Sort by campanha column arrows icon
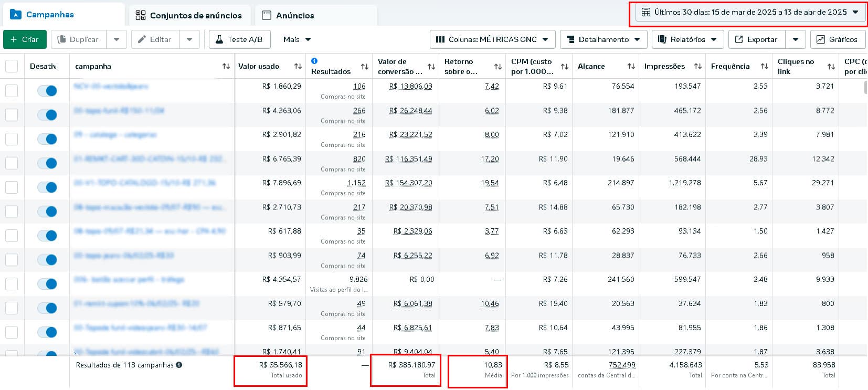The height and width of the screenshot is (390, 868). (x=226, y=66)
